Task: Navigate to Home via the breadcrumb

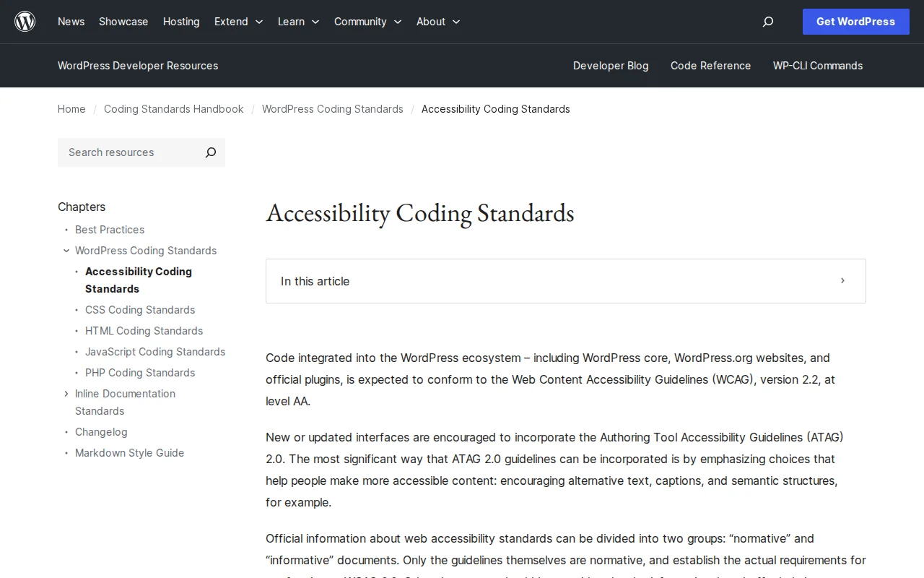Action: tap(71, 109)
